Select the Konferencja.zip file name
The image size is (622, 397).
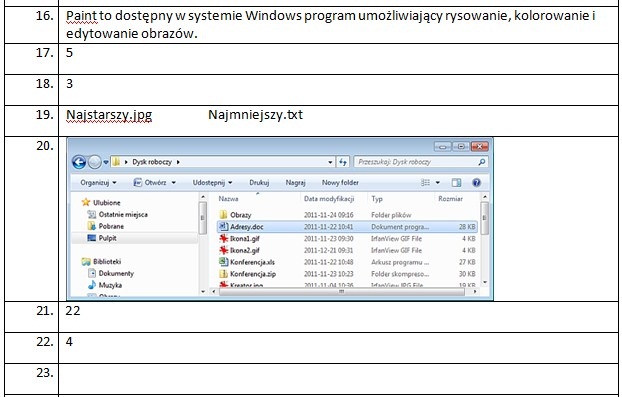tap(253, 274)
